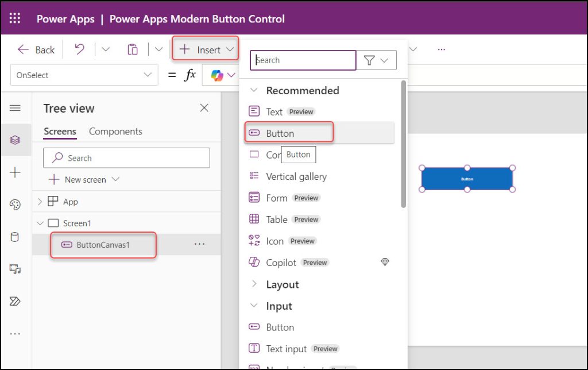
Task: Click the Table grid icon
Action: 254,219
